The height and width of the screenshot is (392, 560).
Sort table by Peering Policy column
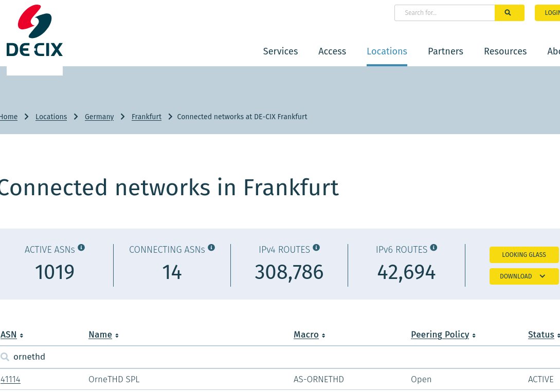click(443, 334)
